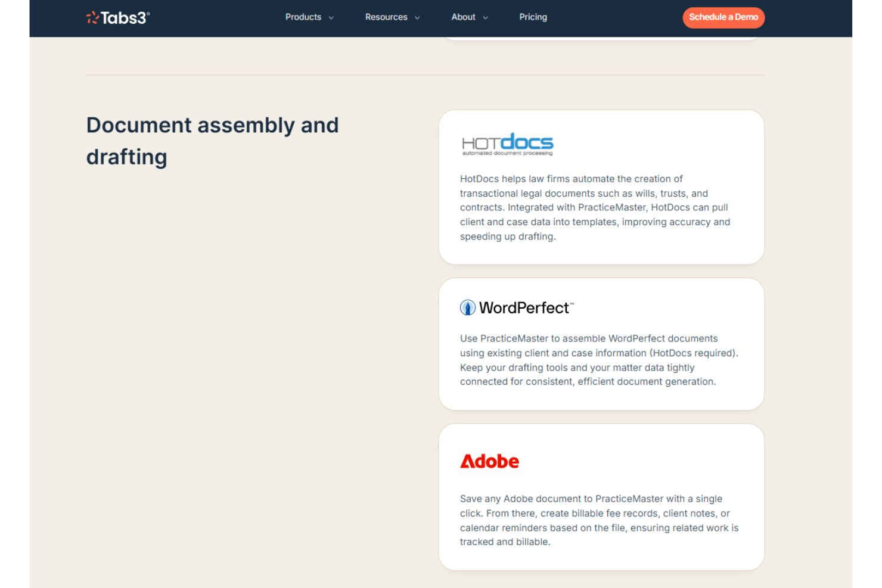
Task: Open the HotDocs integration card
Action: pyautogui.click(x=601, y=187)
